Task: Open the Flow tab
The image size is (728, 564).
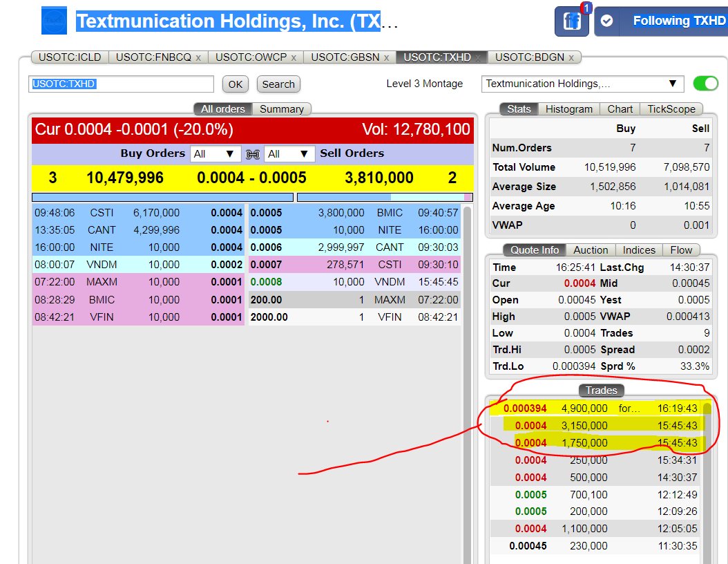Action: 681,250
